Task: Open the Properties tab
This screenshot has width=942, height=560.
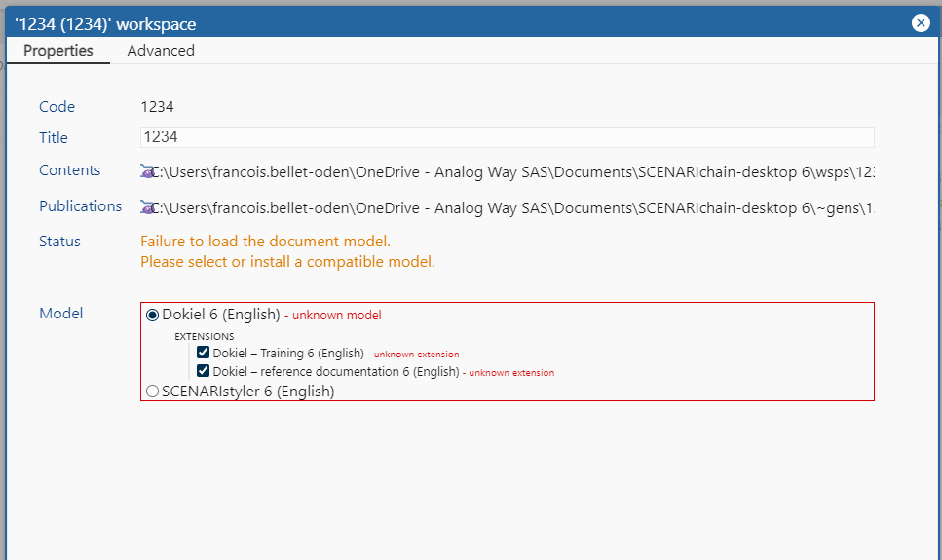Action: pos(58,51)
